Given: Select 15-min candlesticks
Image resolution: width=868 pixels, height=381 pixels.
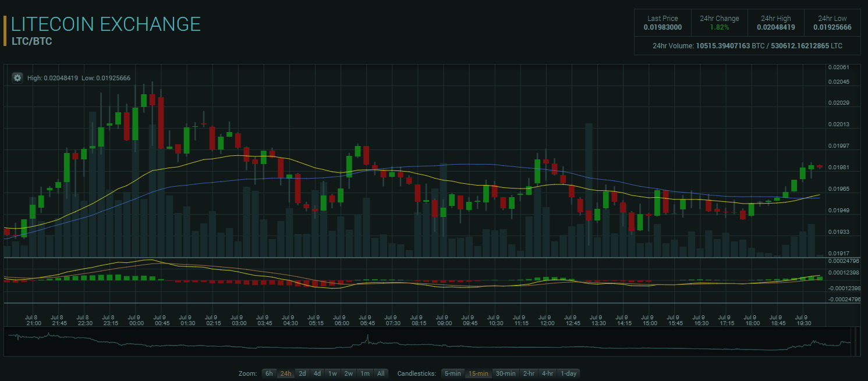Looking at the screenshot, I should 478,373.
